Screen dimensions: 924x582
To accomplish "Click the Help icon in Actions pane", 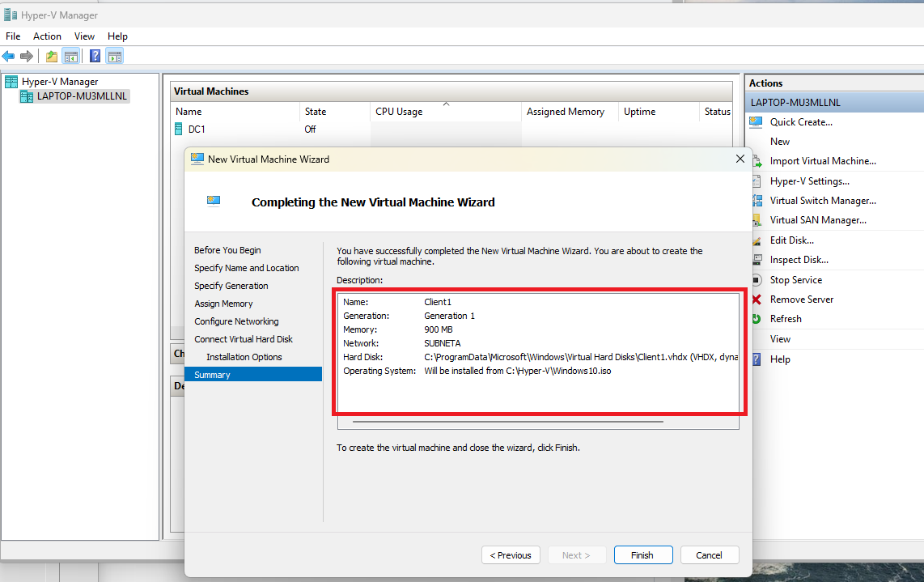I will click(x=757, y=359).
